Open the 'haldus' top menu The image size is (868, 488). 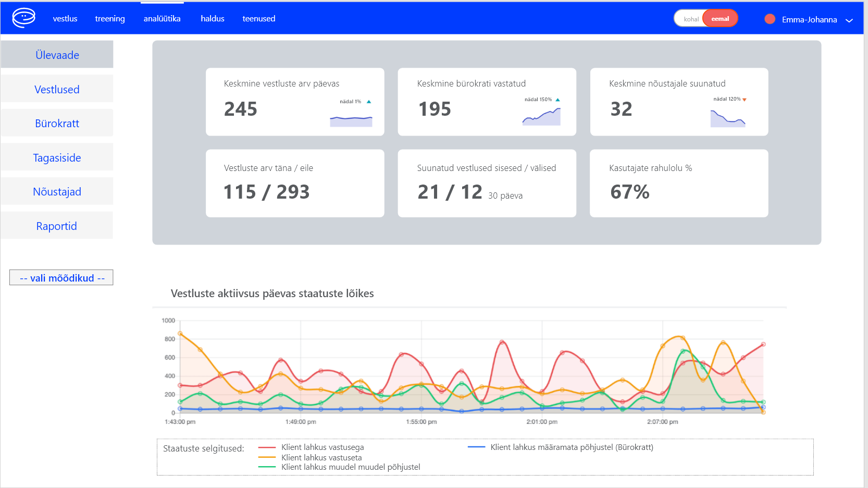point(213,19)
